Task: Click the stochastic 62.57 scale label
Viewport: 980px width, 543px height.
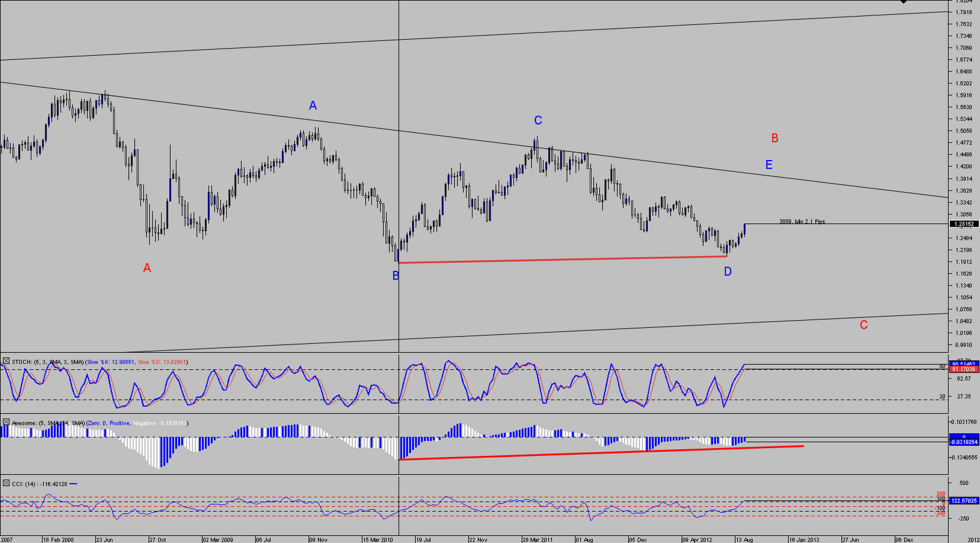Action: (x=963, y=379)
